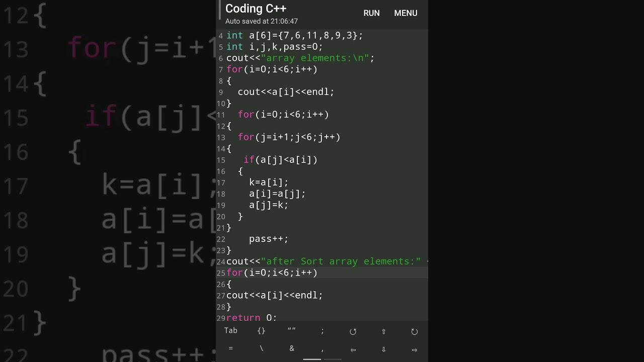
Task: Insert a Tab using the Tab key
Action: click(231, 330)
